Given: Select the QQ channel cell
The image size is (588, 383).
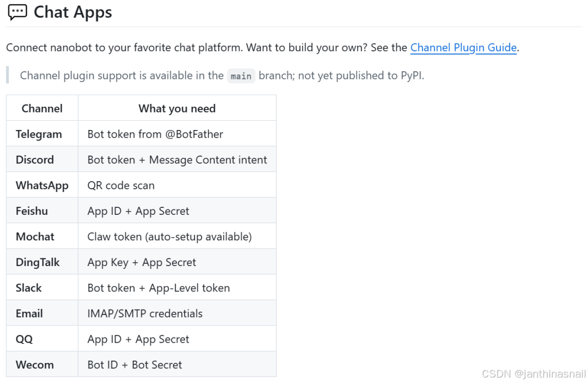Looking at the screenshot, I should point(24,338).
